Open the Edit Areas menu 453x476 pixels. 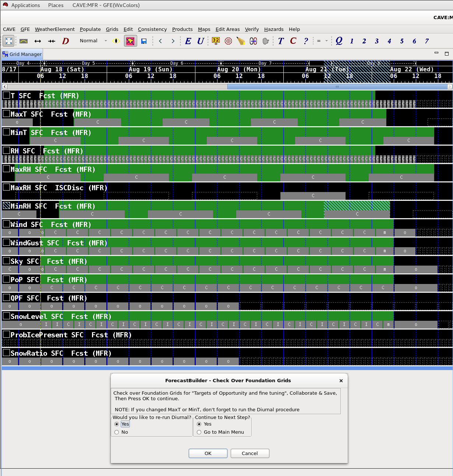[x=227, y=29]
